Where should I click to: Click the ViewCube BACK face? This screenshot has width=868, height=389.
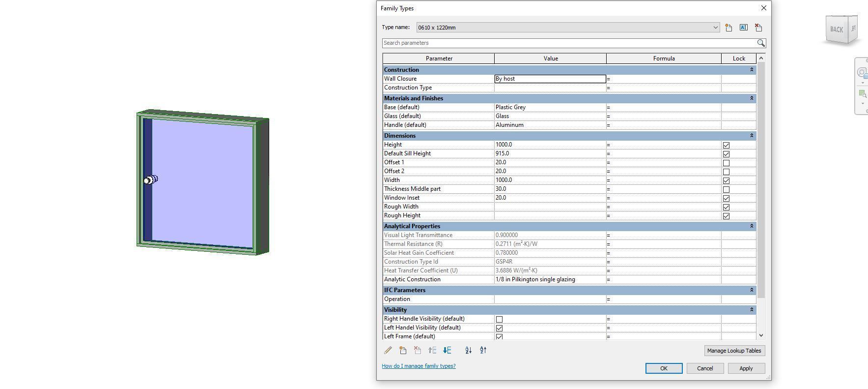[x=837, y=30]
